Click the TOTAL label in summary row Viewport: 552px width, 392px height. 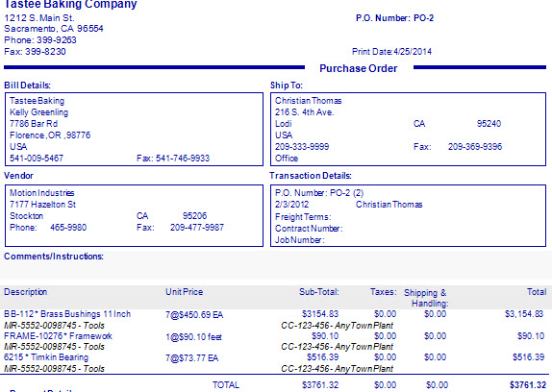[226, 385]
